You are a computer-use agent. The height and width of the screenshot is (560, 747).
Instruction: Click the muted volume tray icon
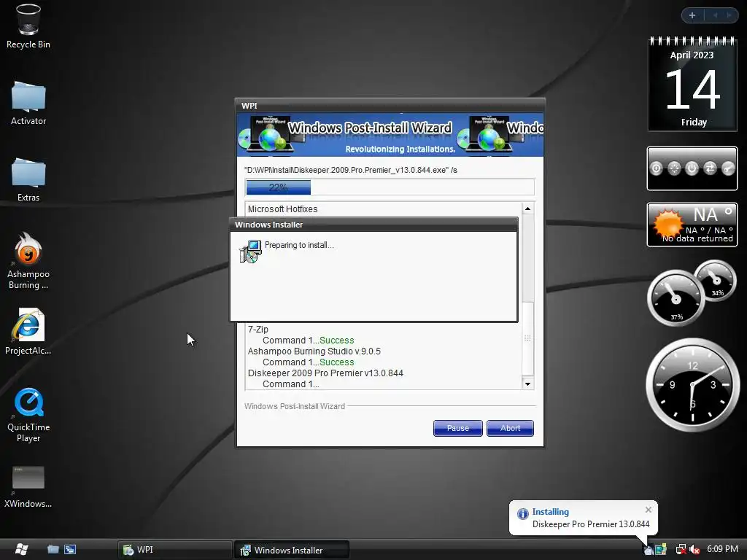[x=694, y=550]
